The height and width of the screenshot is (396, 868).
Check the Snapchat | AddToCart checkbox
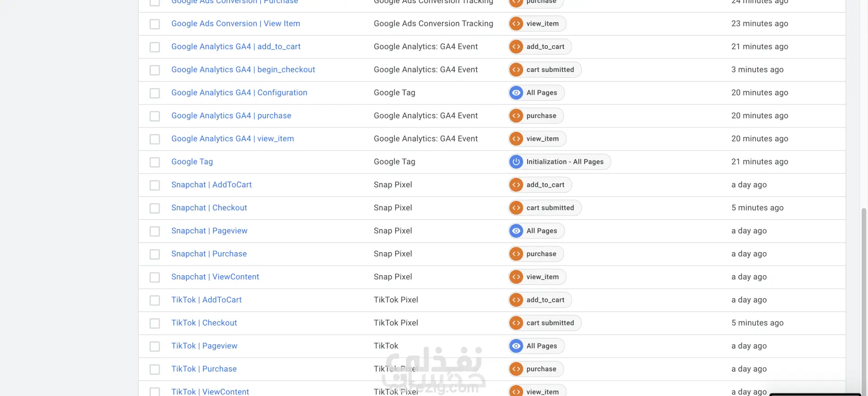(155, 185)
